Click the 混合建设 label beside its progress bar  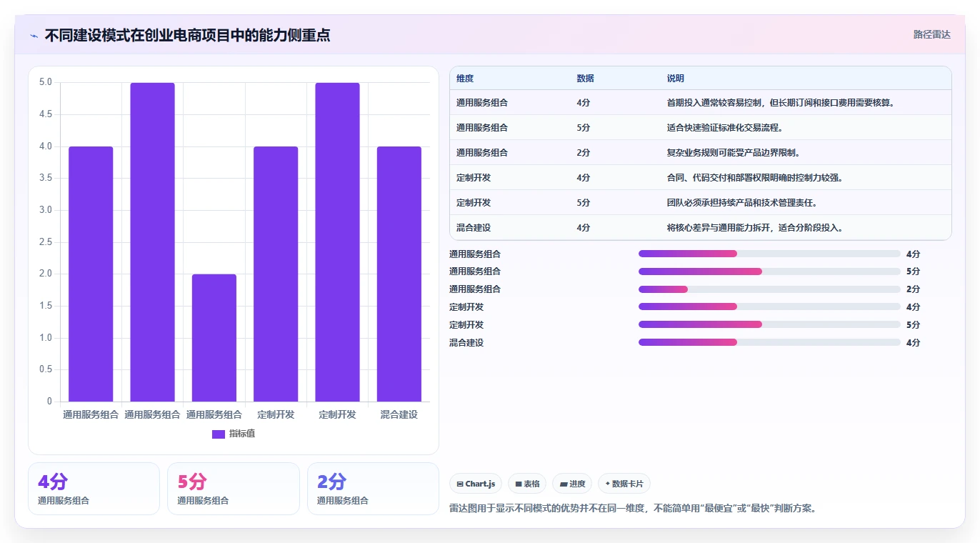point(466,343)
